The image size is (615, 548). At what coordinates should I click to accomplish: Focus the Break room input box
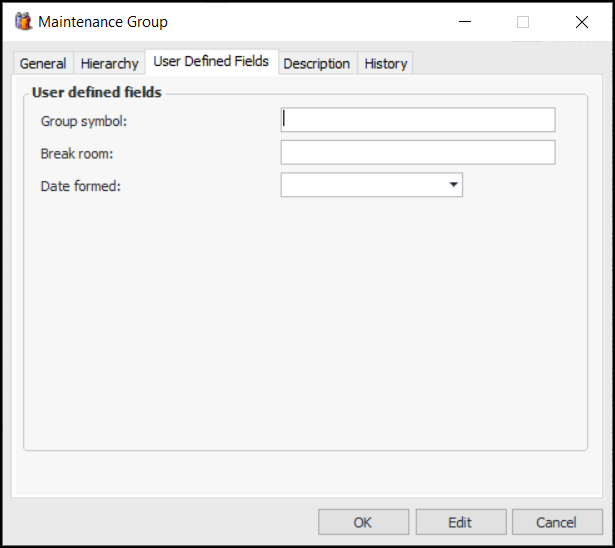(418, 152)
